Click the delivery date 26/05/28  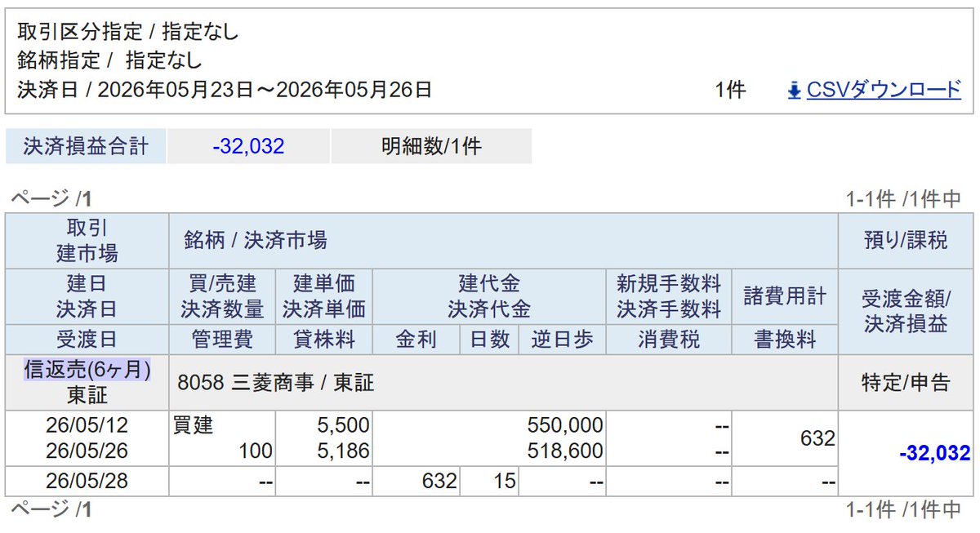point(87,482)
